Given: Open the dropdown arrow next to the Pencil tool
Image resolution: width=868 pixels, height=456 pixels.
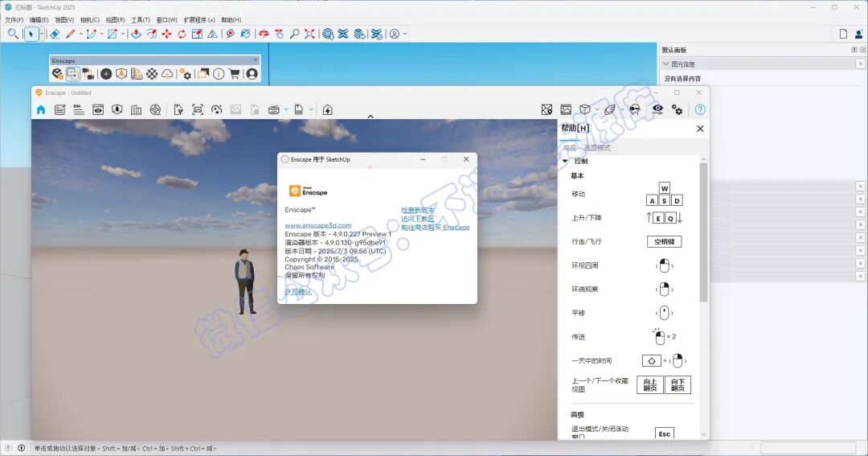Looking at the screenshot, I should click(x=81, y=35).
